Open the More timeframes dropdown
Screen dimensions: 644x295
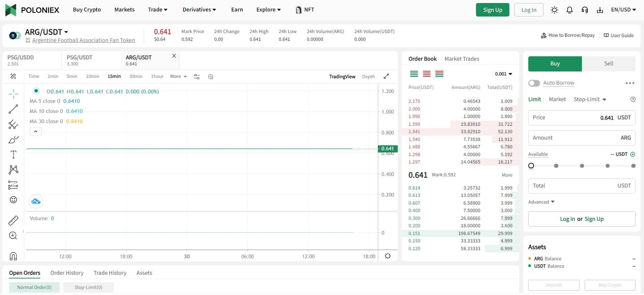coord(178,77)
